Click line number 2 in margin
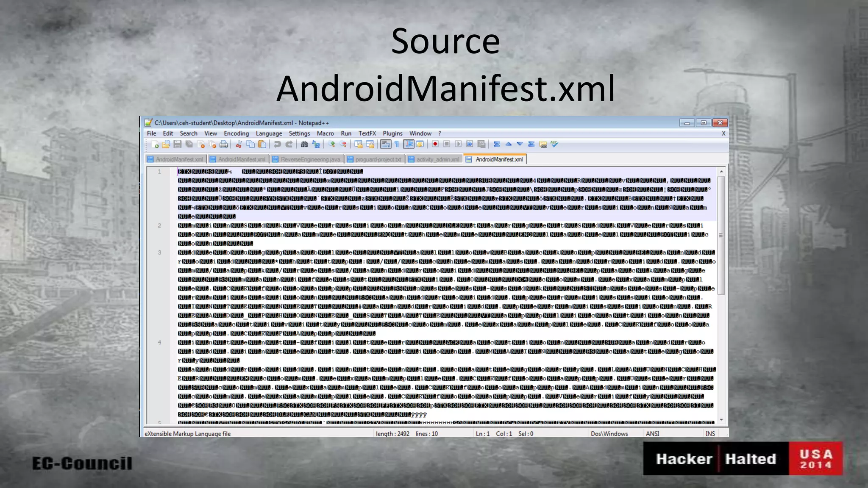This screenshot has width=868, height=488. 159,225
